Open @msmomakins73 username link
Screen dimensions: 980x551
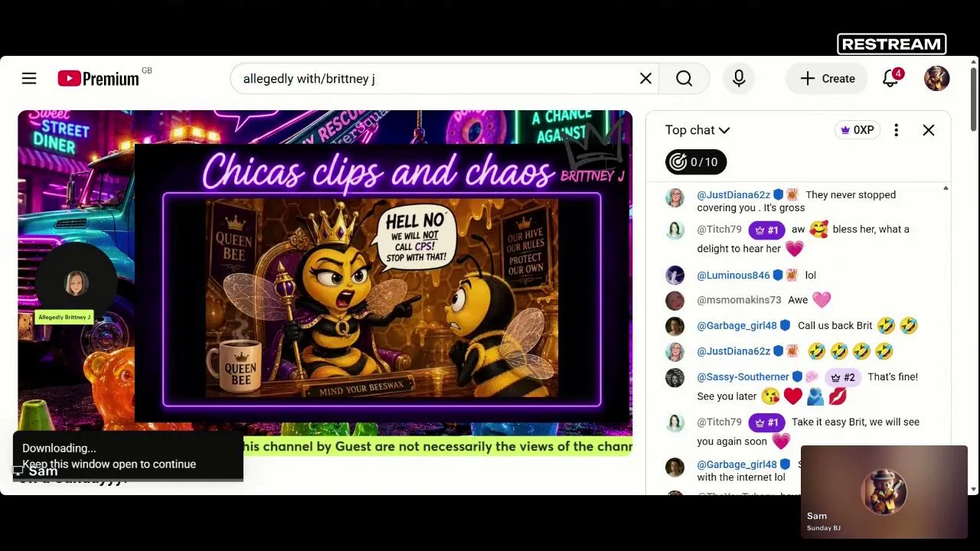(x=739, y=300)
